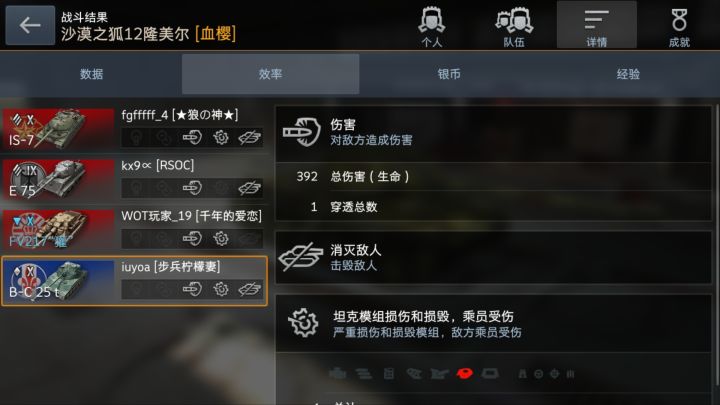Open the 成就 achievements view
The height and width of the screenshot is (405, 720).
(679, 26)
